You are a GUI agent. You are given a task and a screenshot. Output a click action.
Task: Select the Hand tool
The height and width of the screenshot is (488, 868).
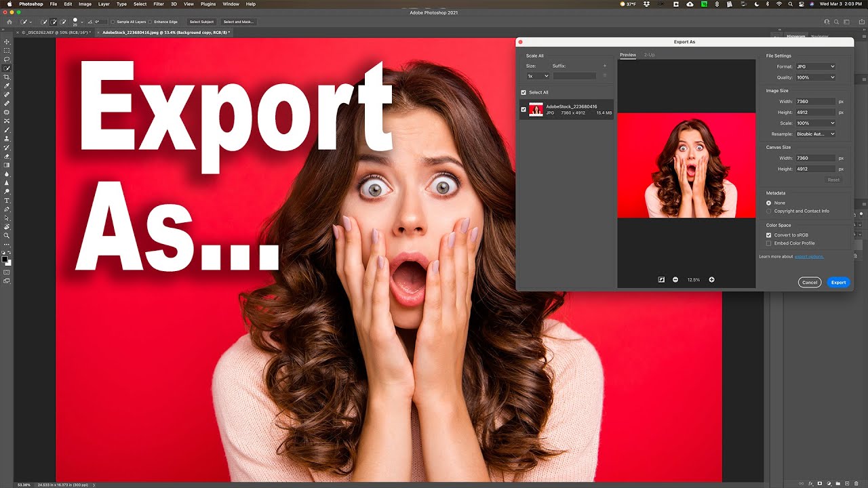tap(7, 227)
